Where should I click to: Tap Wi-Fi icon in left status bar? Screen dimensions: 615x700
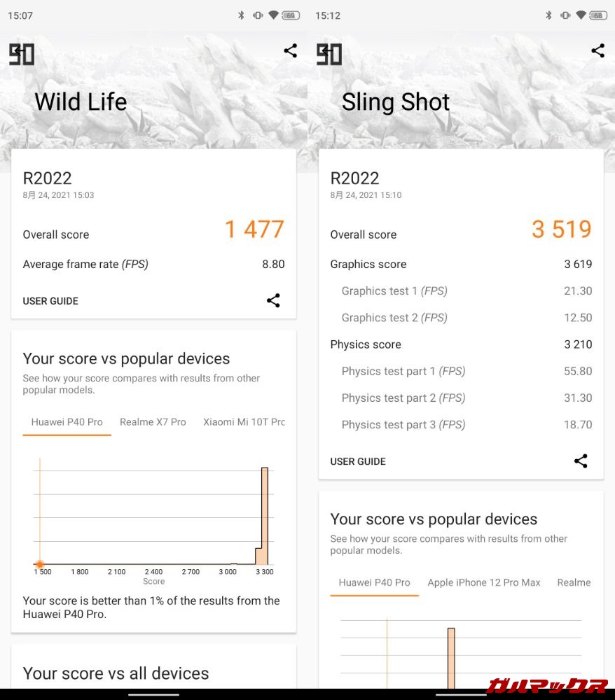273,15
